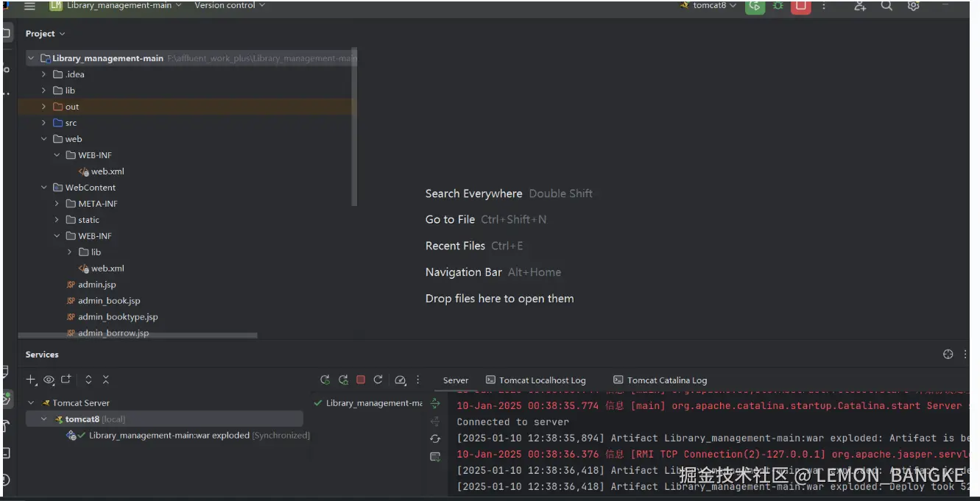Select admin_booktype.jsp file
The height and width of the screenshot is (501, 980).
click(111, 317)
